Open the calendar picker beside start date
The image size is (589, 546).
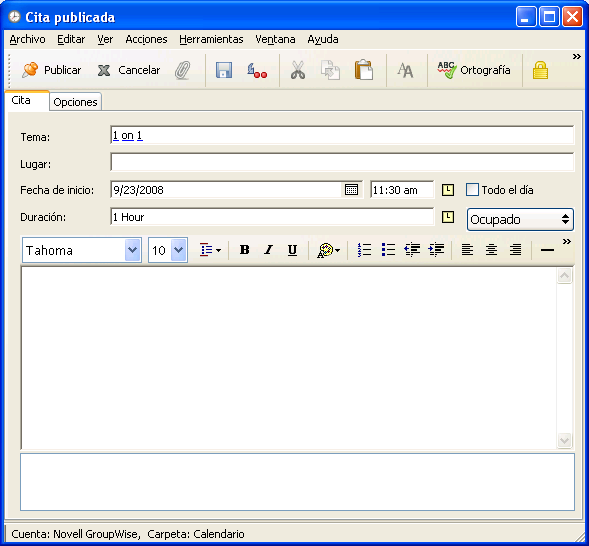tap(351, 190)
